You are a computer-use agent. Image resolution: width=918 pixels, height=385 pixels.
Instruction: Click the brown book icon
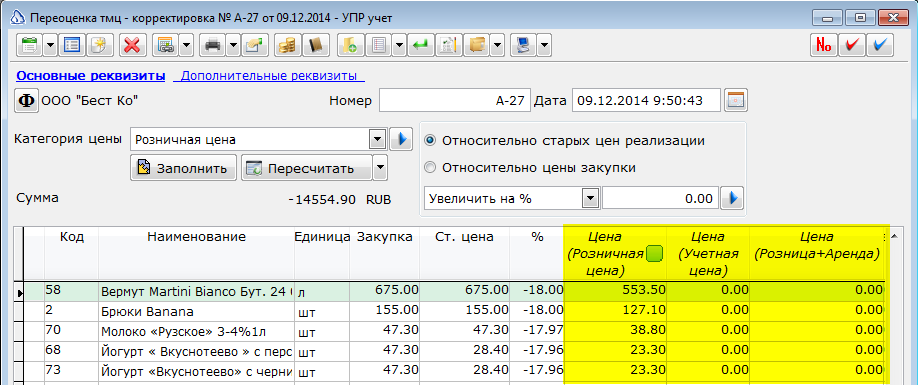click(316, 45)
